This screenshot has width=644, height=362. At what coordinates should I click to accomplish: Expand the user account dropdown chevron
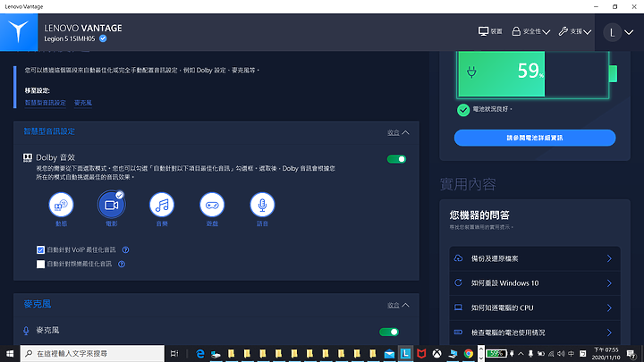tap(629, 32)
